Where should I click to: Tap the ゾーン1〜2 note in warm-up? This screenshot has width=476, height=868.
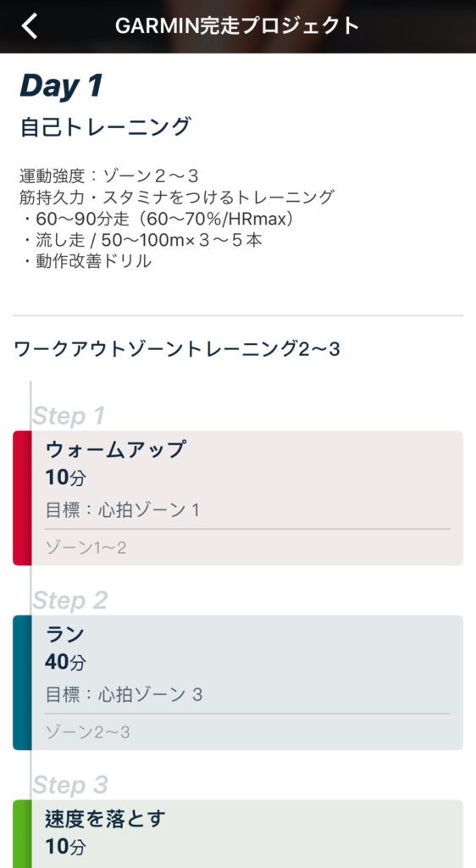[86, 548]
